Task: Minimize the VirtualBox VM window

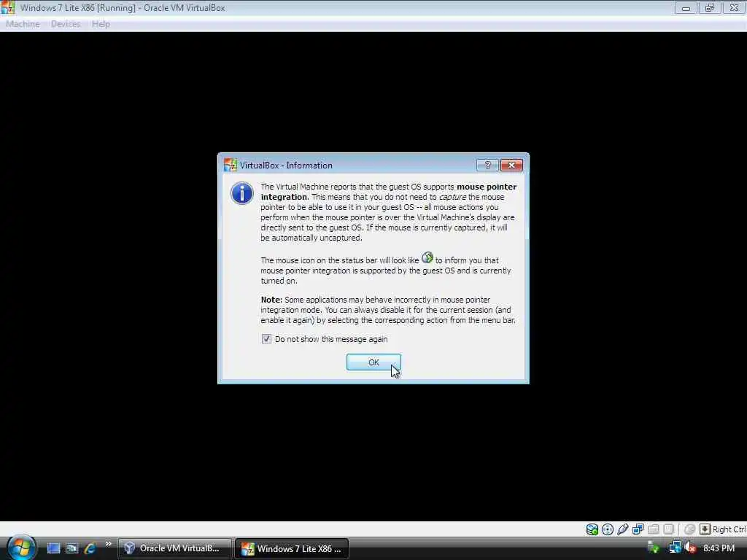Action: [686, 7]
